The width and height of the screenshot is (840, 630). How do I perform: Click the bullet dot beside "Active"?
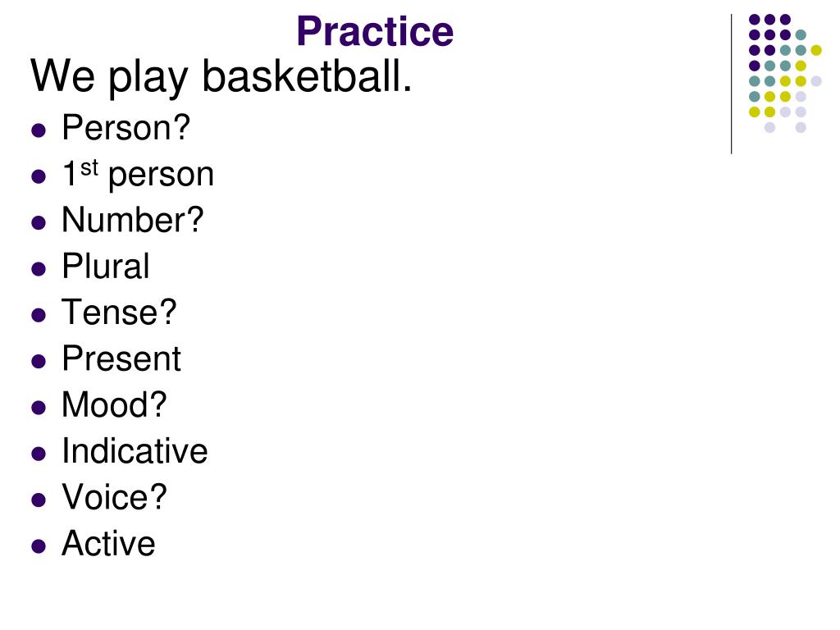(39, 546)
